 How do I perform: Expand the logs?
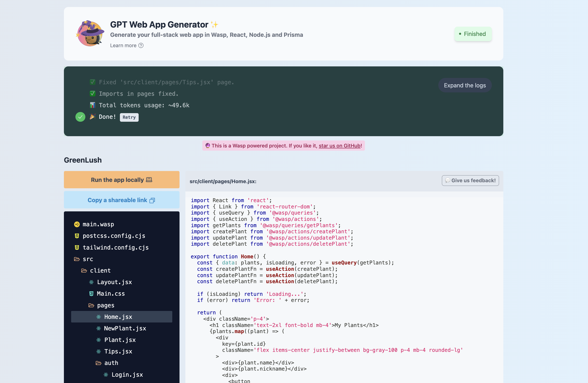pos(465,85)
